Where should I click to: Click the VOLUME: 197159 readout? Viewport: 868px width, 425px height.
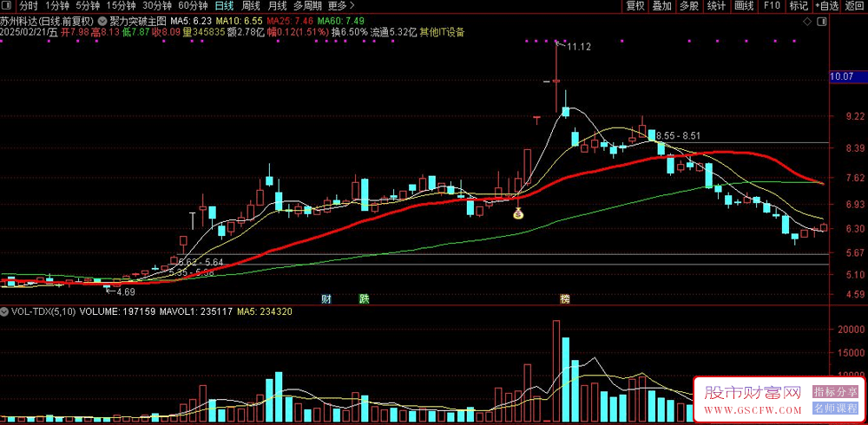pos(116,312)
